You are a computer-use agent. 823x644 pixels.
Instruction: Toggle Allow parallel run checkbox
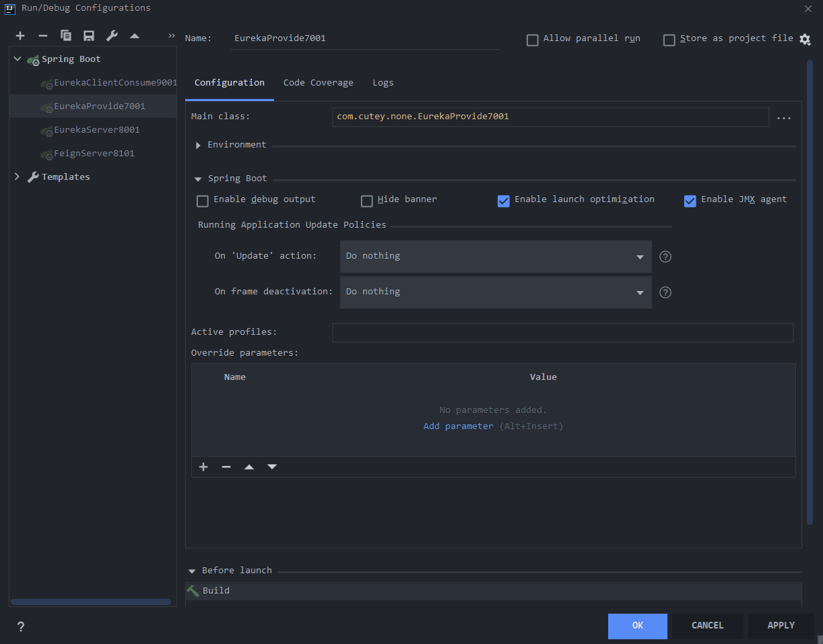(x=532, y=40)
